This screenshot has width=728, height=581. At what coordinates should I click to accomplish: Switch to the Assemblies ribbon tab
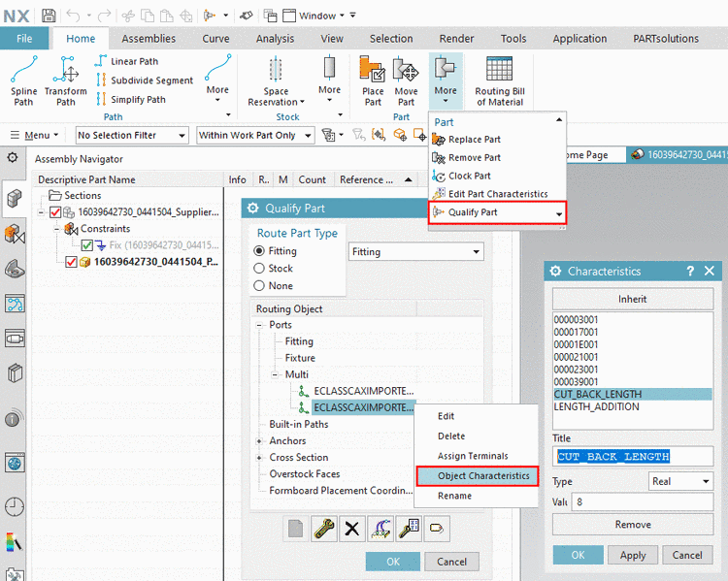(149, 39)
